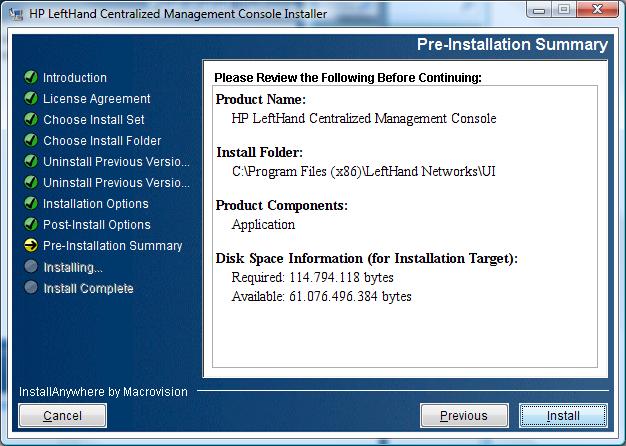626x446 pixels.
Task: Click the Please Review the Following heading
Action: 348,77
